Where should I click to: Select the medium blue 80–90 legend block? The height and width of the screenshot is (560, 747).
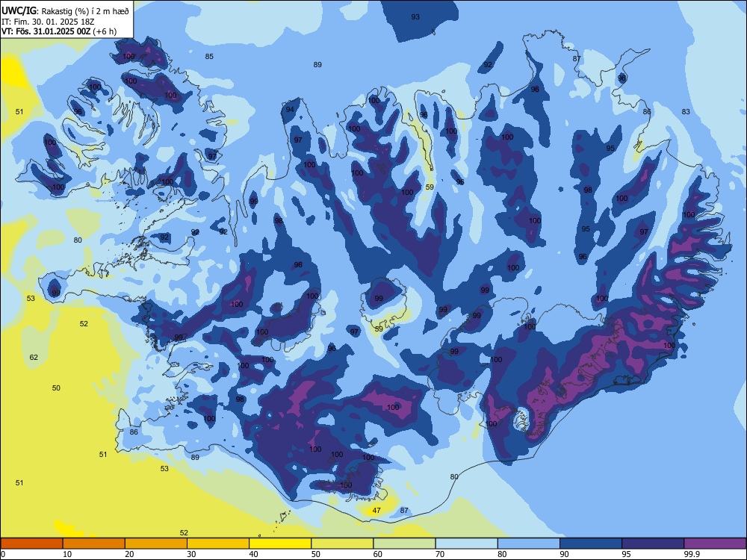click(529, 544)
